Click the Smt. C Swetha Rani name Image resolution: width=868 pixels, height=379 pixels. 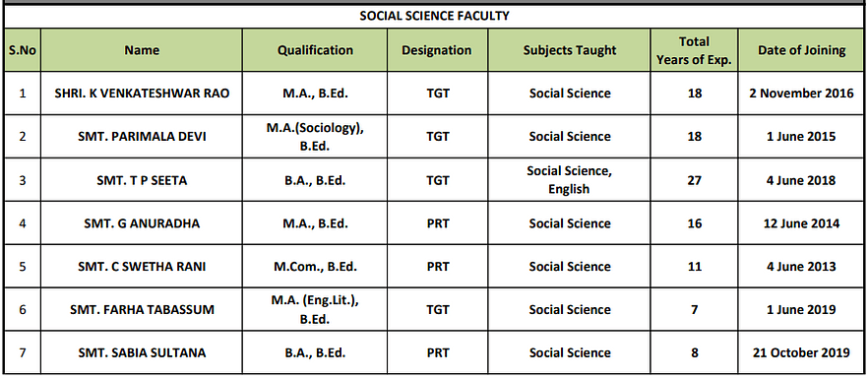(142, 267)
